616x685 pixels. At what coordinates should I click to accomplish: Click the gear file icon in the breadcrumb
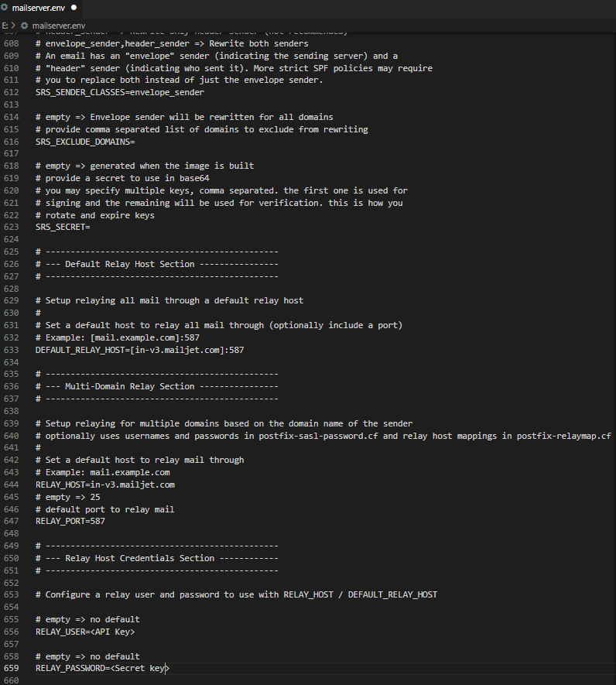point(24,26)
